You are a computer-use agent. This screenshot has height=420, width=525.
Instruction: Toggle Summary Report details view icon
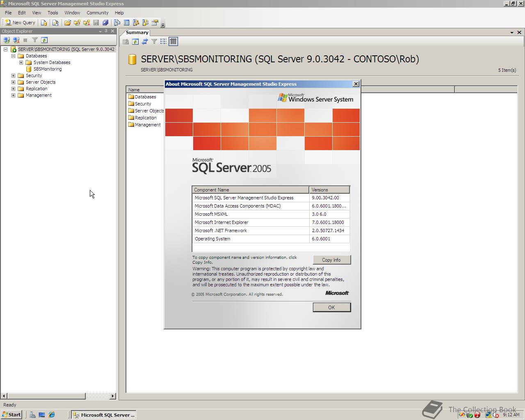click(173, 41)
